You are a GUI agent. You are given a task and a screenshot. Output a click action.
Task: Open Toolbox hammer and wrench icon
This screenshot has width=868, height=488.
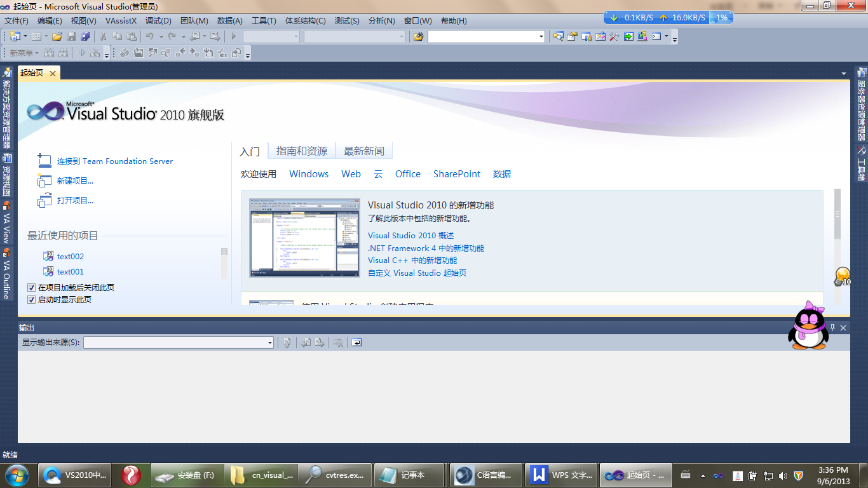pos(614,36)
